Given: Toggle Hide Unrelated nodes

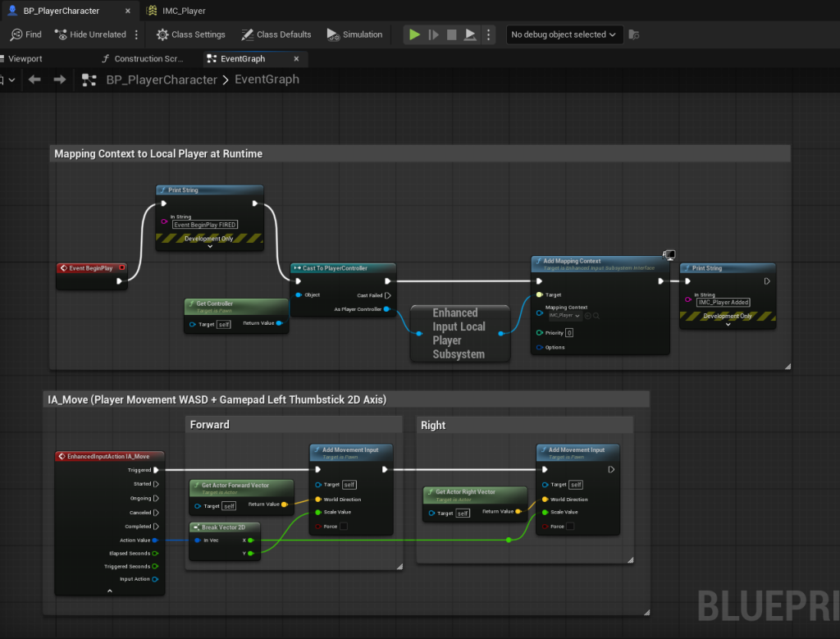Looking at the screenshot, I should coord(89,34).
